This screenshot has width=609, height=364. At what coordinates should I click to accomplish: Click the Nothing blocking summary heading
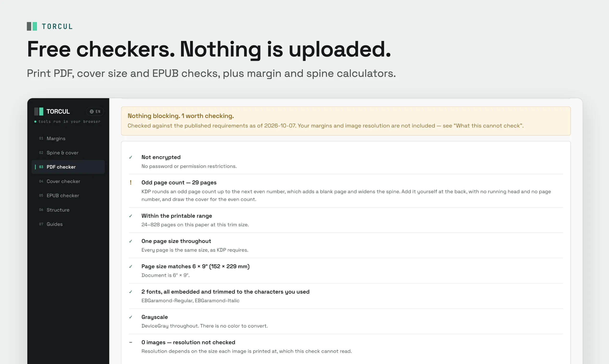[x=181, y=116]
